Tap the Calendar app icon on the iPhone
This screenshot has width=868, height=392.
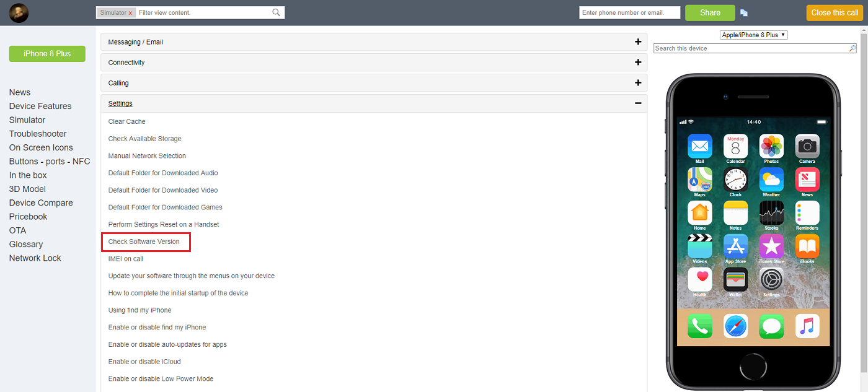pyautogui.click(x=736, y=146)
